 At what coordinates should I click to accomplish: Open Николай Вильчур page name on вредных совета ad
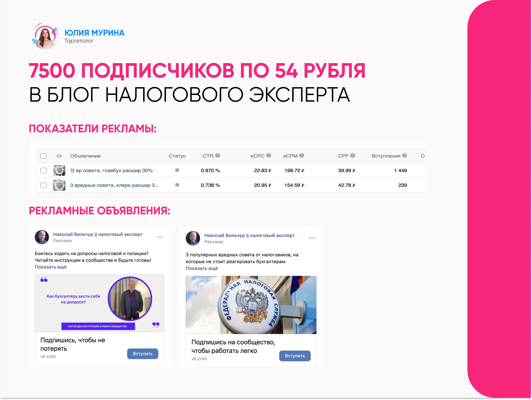pyautogui.click(x=249, y=235)
